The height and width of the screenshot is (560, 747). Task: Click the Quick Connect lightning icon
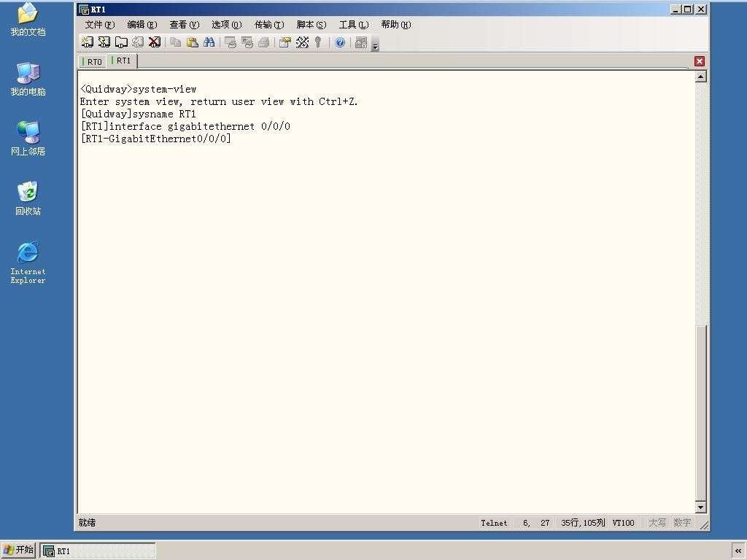click(x=104, y=42)
